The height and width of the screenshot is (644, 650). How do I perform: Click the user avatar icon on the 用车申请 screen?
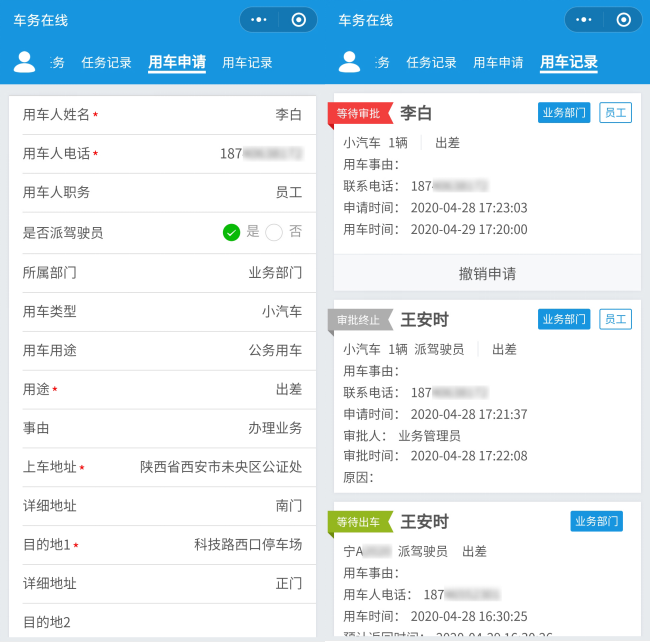[24, 62]
